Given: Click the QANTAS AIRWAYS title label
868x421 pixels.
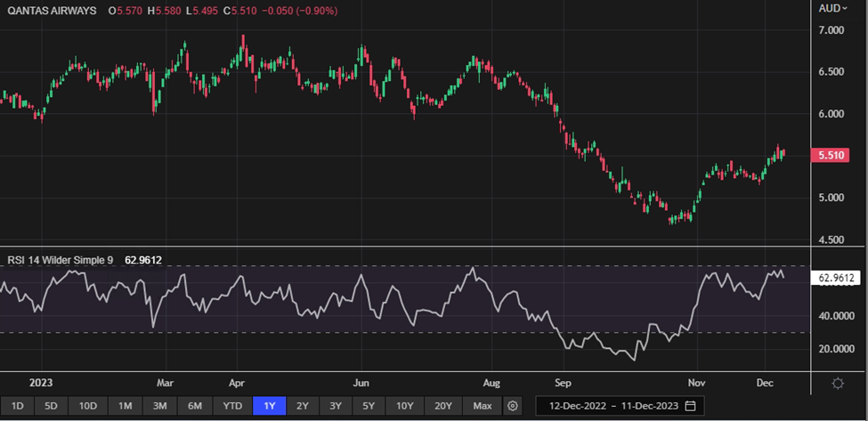Looking at the screenshot, I should [x=52, y=11].
